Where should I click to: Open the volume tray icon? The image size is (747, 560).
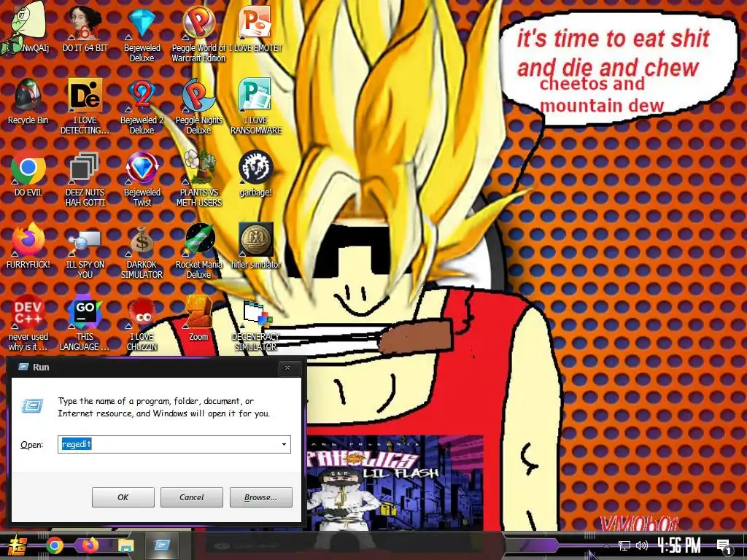(x=642, y=545)
